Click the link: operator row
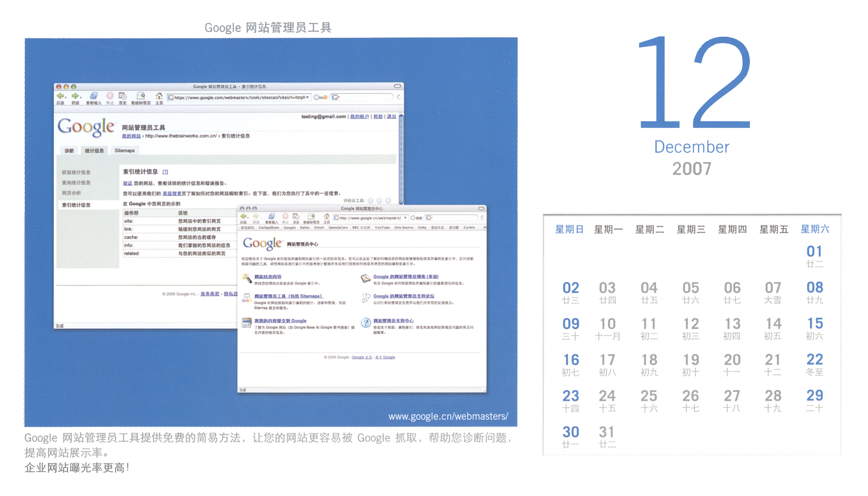This screenshot has width=868, height=496. point(181,229)
